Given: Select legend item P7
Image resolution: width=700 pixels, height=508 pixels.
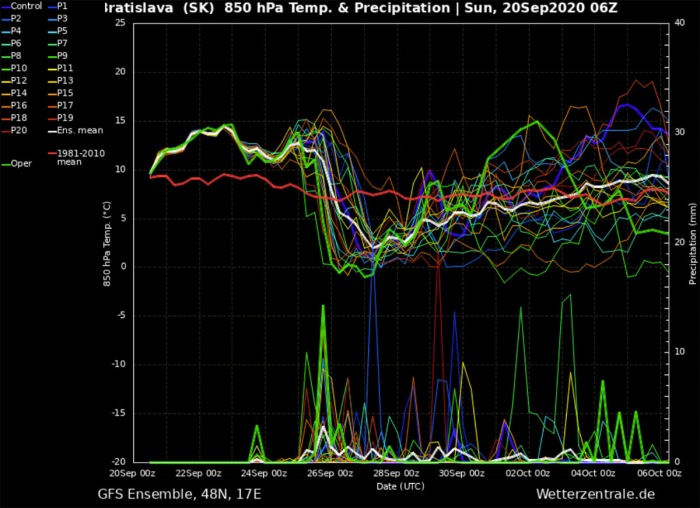Looking at the screenshot, I should point(58,44).
